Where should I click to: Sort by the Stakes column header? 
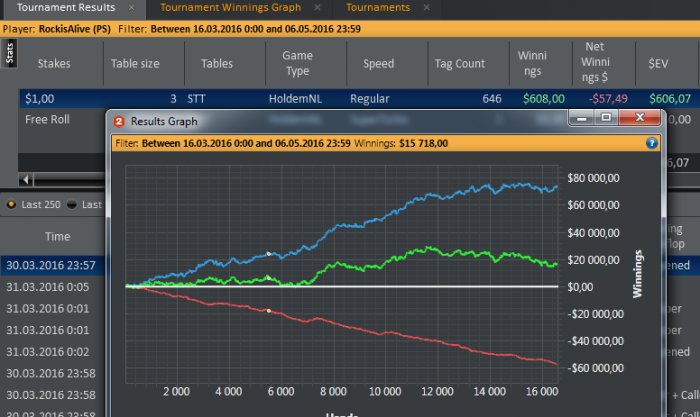[x=54, y=63]
